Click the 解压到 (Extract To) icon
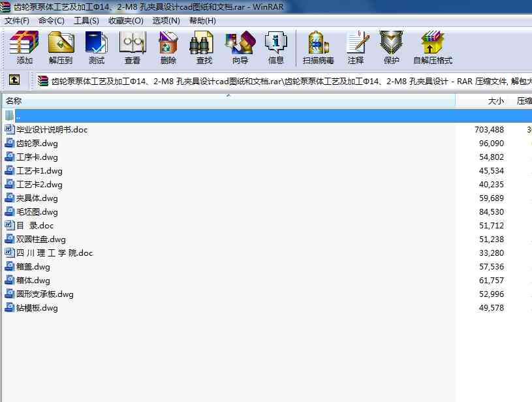 (61, 47)
